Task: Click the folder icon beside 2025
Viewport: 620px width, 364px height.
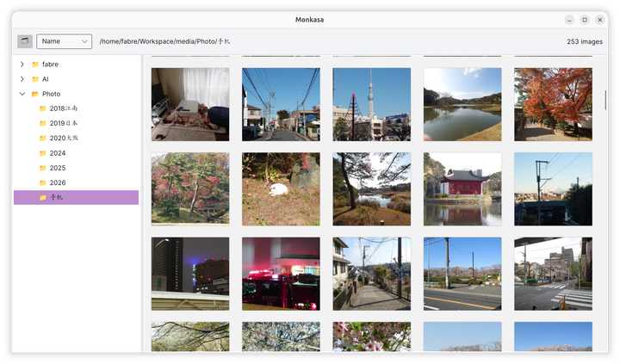Action: click(x=43, y=168)
